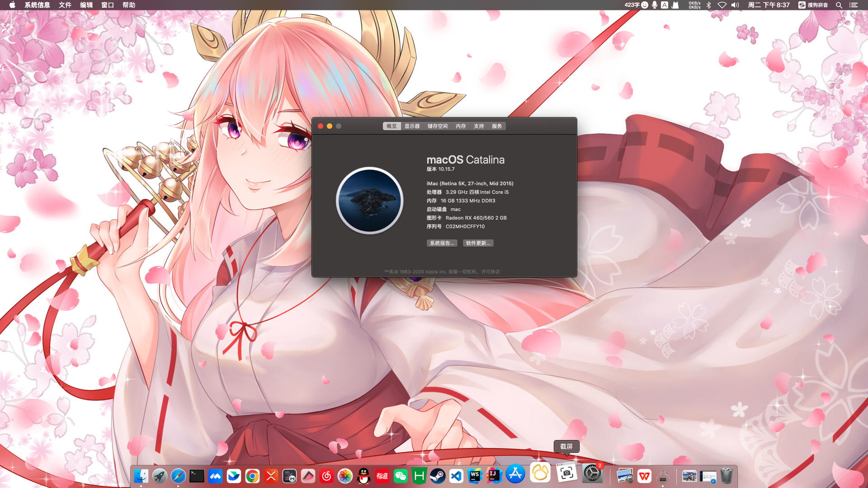This screenshot has width=868, height=488.
Task: Open Visual Studio Code
Action: click(456, 476)
